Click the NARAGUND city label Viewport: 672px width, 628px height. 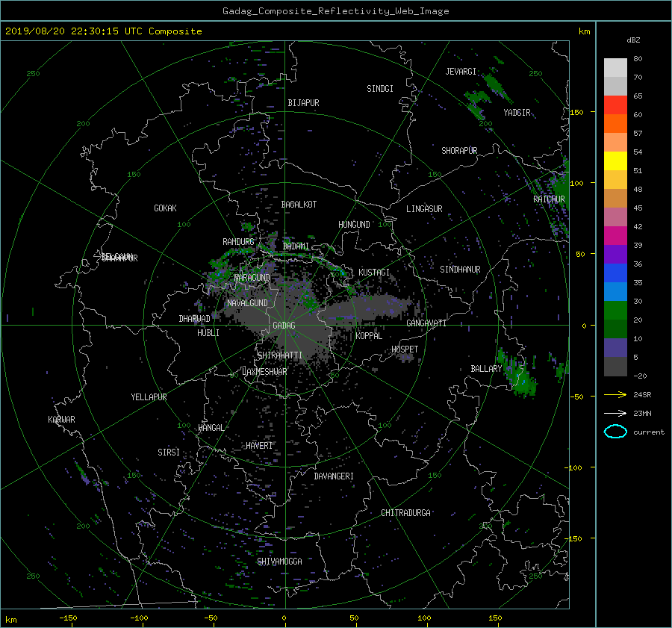[x=252, y=278]
